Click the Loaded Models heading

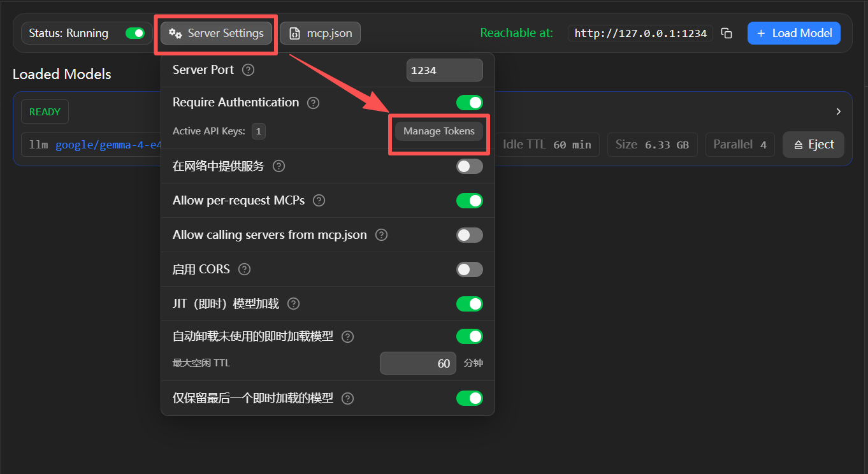62,75
